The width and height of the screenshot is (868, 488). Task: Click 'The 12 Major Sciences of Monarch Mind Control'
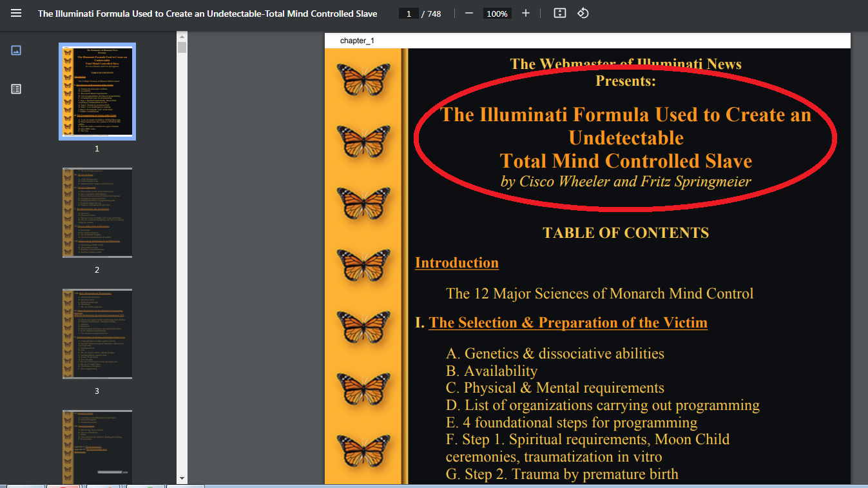(600, 294)
